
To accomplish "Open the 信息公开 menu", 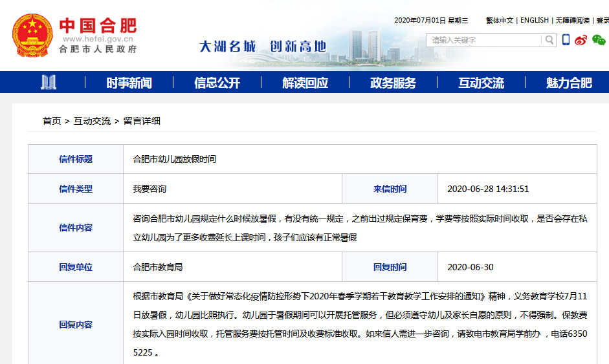I will [217, 83].
